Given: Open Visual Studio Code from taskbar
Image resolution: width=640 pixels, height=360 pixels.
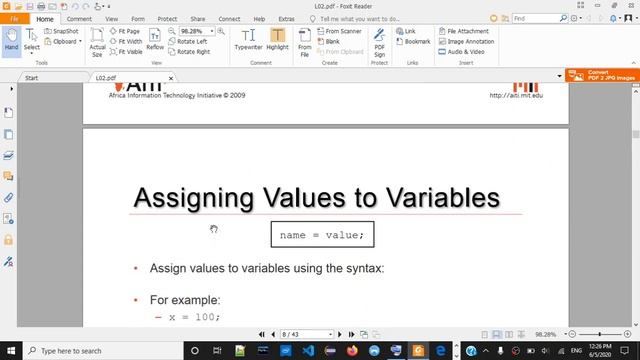Looking at the screenshot, I should point(308,351).
